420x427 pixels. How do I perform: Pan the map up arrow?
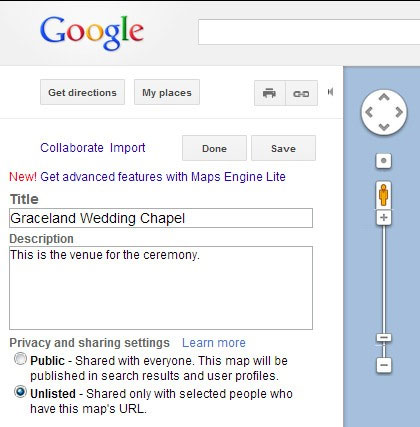pyautogui.click(x=384, y=97)
